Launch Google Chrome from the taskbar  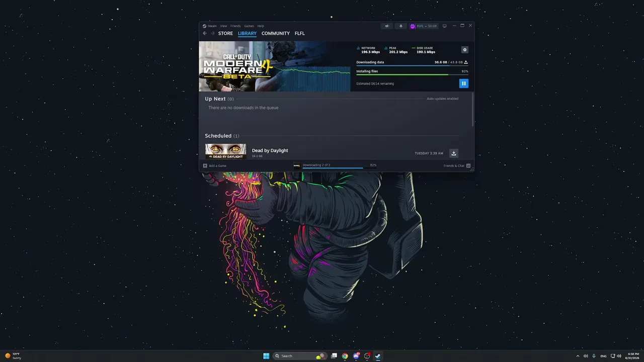click(x=345, y=356)
